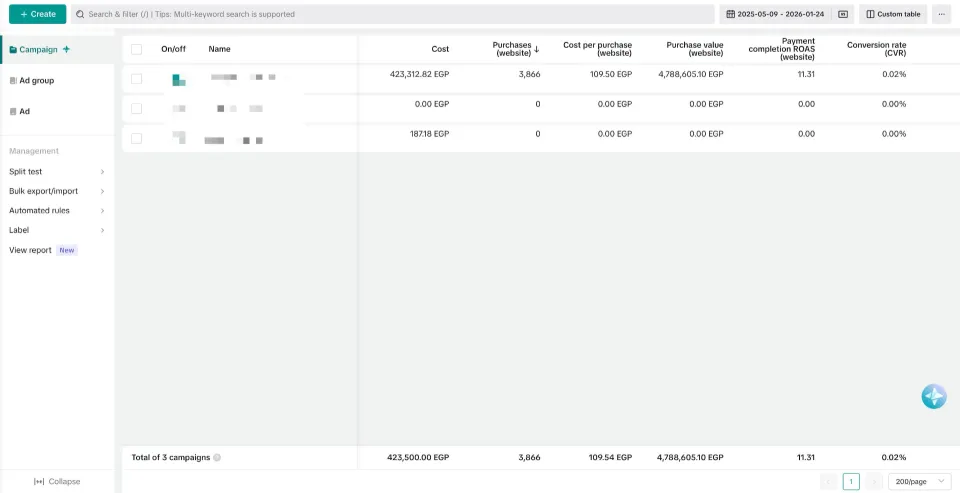Click the plus icon next to Campaign
This screenshot has width=960, height=493.
coord(67,50)
